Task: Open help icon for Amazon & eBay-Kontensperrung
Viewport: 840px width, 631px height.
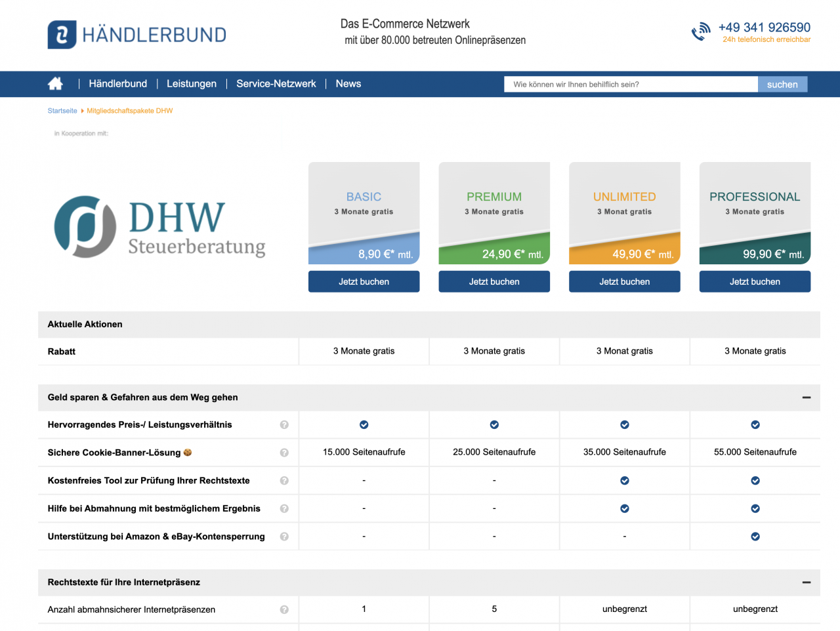Action: pyautogui.click(x=284, y=537)
